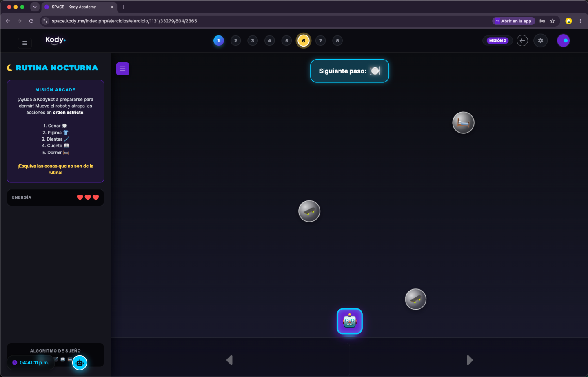Image resolution: width=588 pixels, height=377 pixels.
Task: Move robot with the left arrow control
Action: point(230,360)
